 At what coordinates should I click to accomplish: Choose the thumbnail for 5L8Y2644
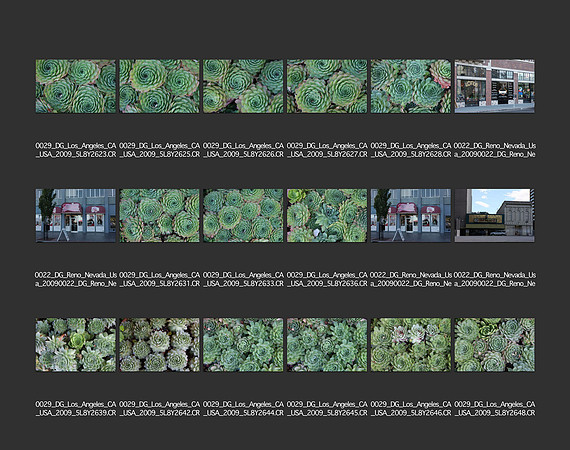243,345
